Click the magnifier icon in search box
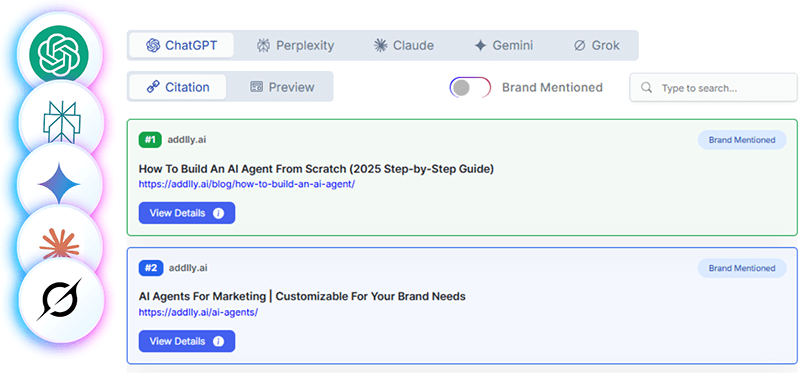This screenshot has width=800, height=373. 646,88
